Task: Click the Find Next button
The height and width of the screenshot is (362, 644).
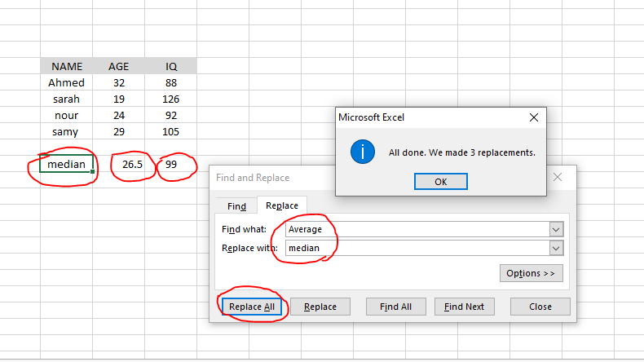Action: [464, 307]
